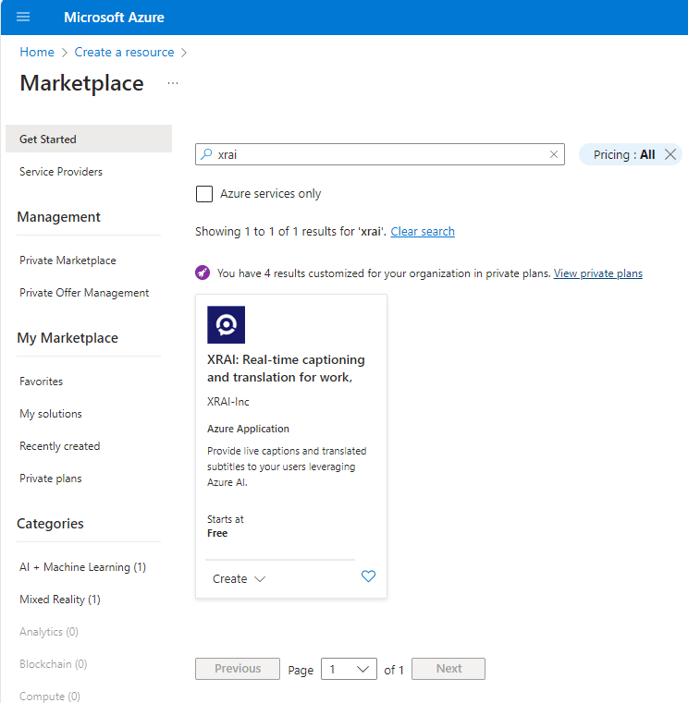The width and height of the screenshot is (688, 703).
Task: Filter by Mixed Reality category
Action: [60, 599]
